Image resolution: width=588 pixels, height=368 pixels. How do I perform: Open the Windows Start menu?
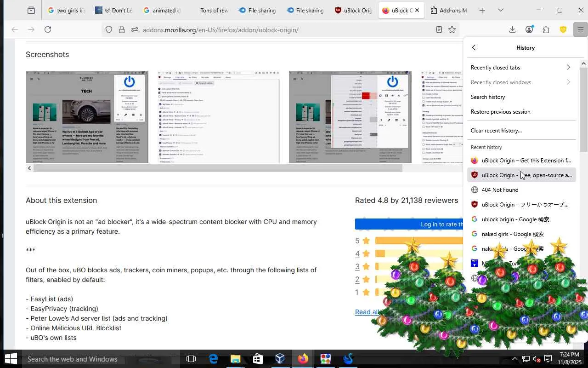pyautogui.click(x=11, y=359)
